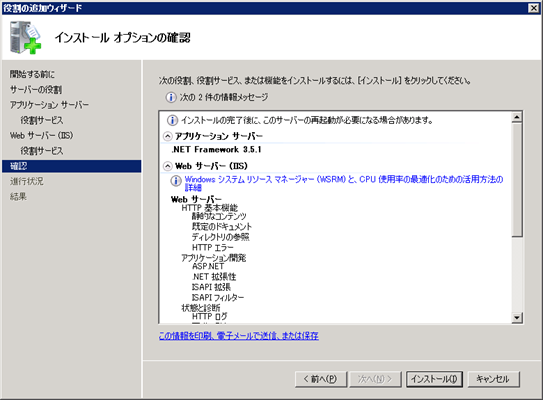Click the HTTP エラー entry
Viewport: 543px width, 400px height.
pos(213,248)
